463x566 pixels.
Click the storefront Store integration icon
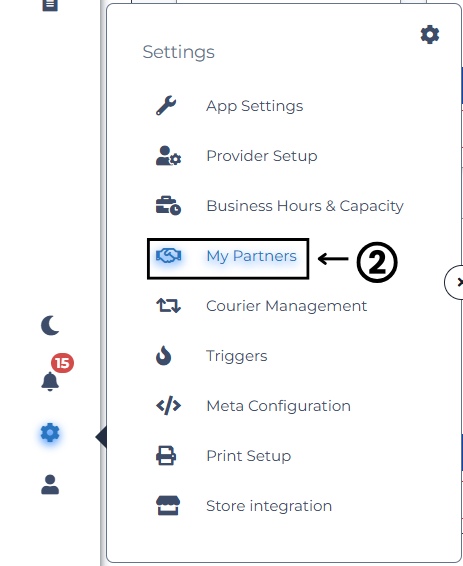[x=168, y=505]
